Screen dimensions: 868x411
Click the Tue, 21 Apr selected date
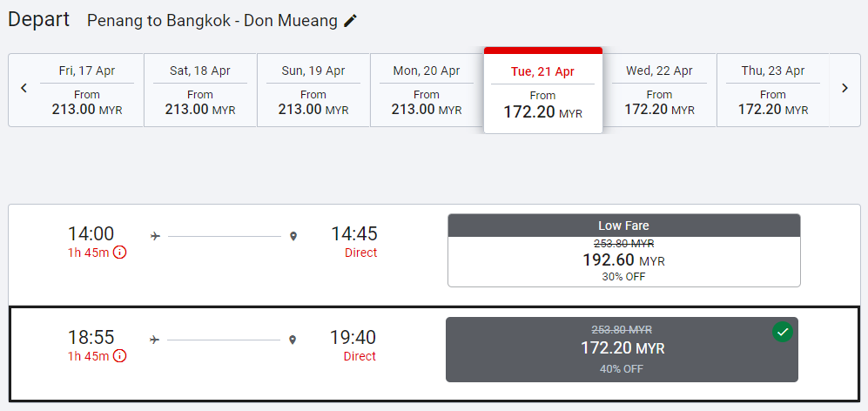pyautogui.click(x=542, y=92)
